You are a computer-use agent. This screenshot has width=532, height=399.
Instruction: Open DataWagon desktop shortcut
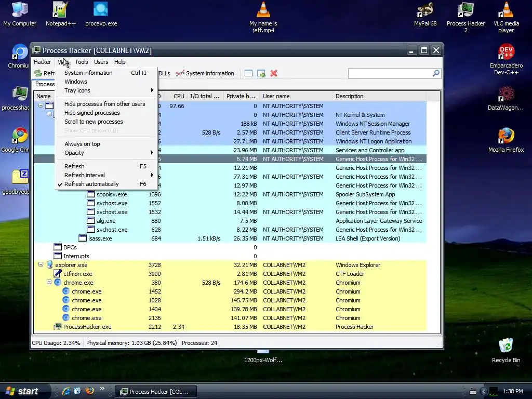point(506,98)
